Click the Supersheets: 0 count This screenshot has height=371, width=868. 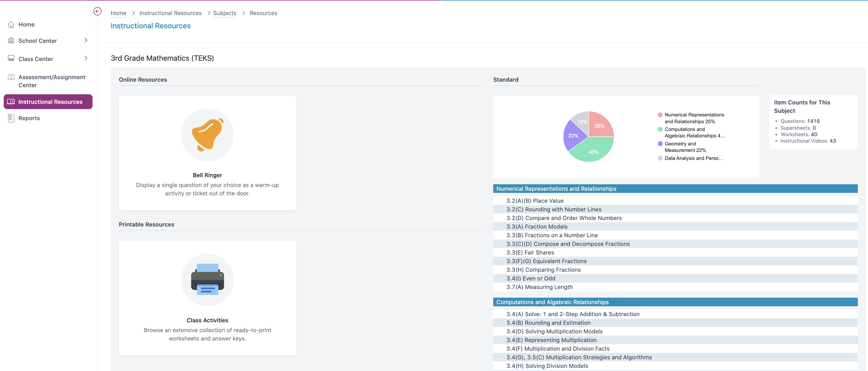click(798, 128)
